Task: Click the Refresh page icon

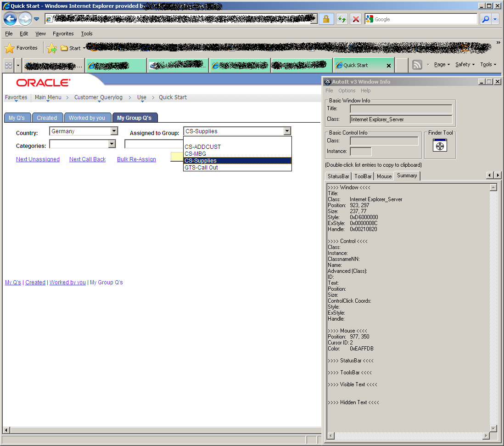Action: [x=342, y=19]
